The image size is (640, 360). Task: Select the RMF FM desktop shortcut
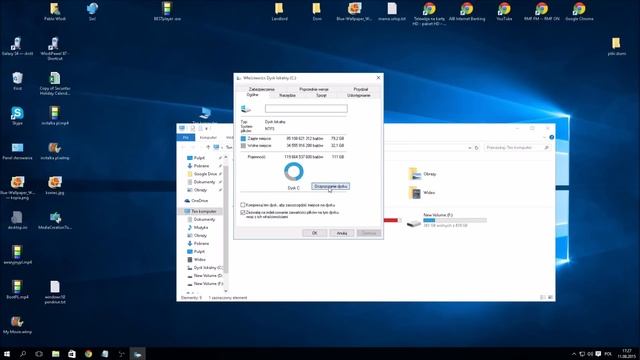(x=542, y=11)
